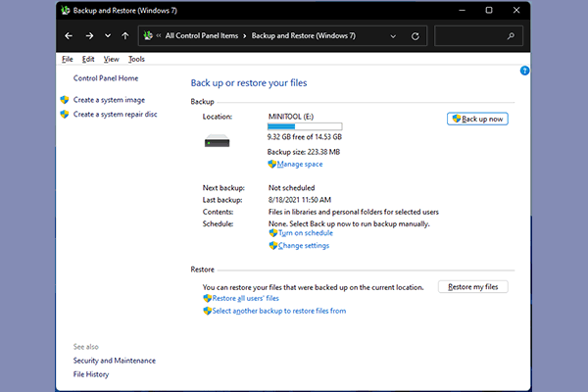Screen dimensions: 588x392
Task: Open Change settings link
Action: [x=304, y=246]
